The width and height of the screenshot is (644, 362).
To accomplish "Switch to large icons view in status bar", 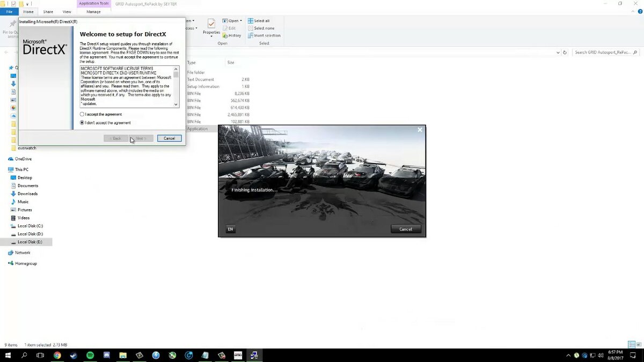I will 639,345.
